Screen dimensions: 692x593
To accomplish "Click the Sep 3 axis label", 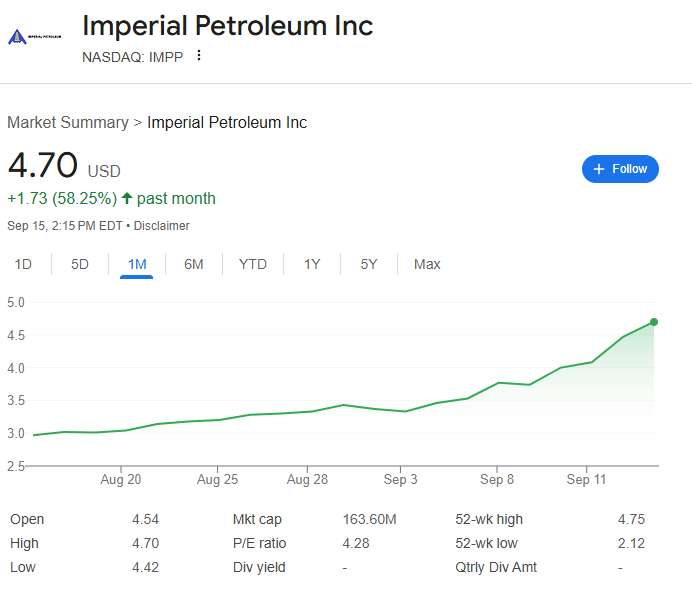I will [x=400, y=480].
